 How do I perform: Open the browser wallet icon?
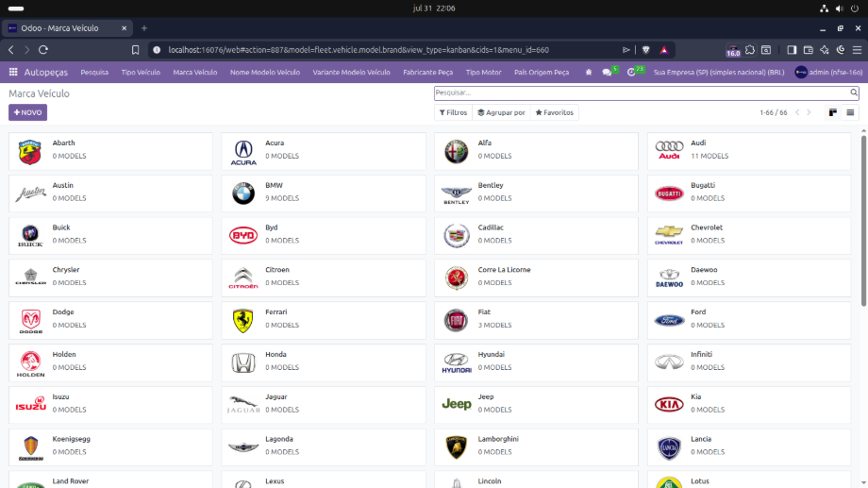click(809, 50)
